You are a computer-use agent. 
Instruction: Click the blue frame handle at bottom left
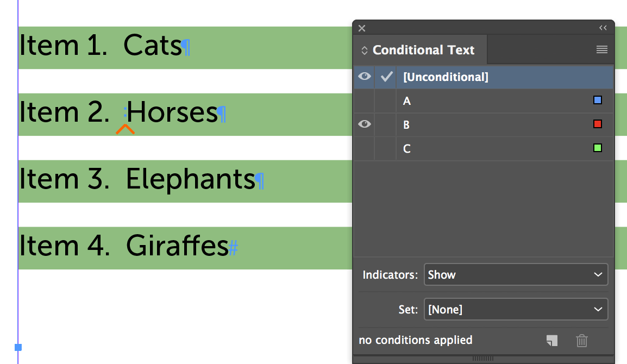18,347
